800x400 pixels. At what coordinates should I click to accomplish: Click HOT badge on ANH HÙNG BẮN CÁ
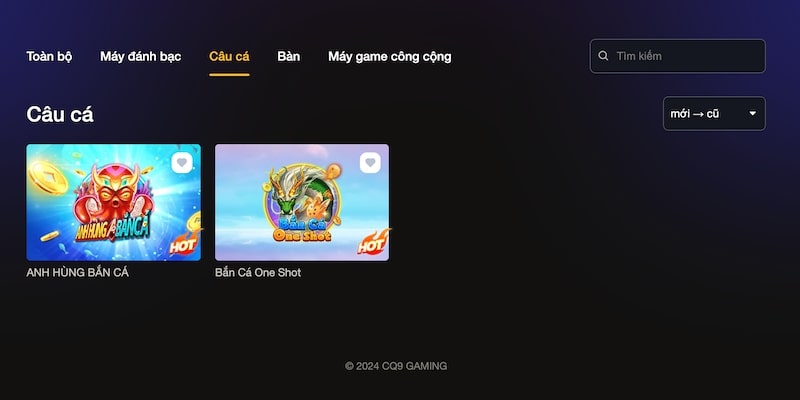184,243
